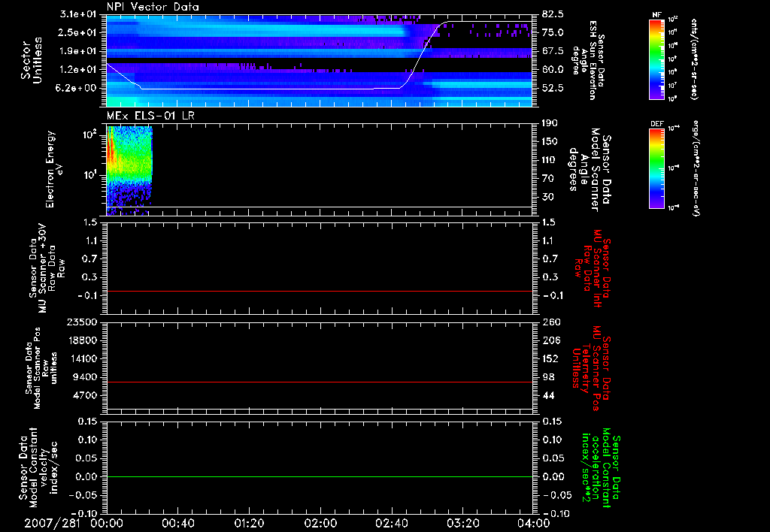Click the "2007/281" date label

52,523
